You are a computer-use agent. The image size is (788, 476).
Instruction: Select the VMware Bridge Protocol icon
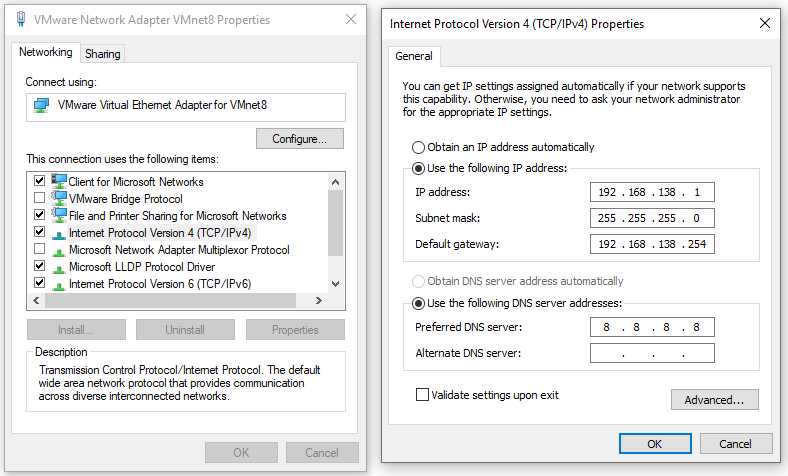pyautogui.click(x=59, y=198)
